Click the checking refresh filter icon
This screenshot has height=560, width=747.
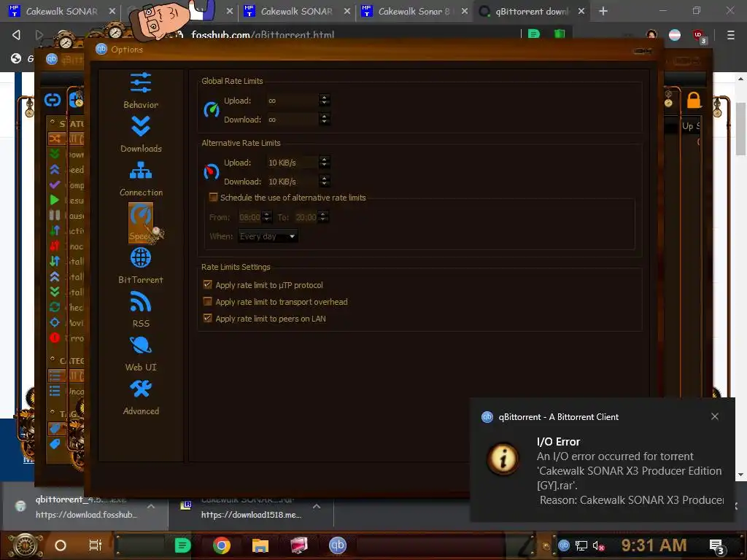(55, 307)
